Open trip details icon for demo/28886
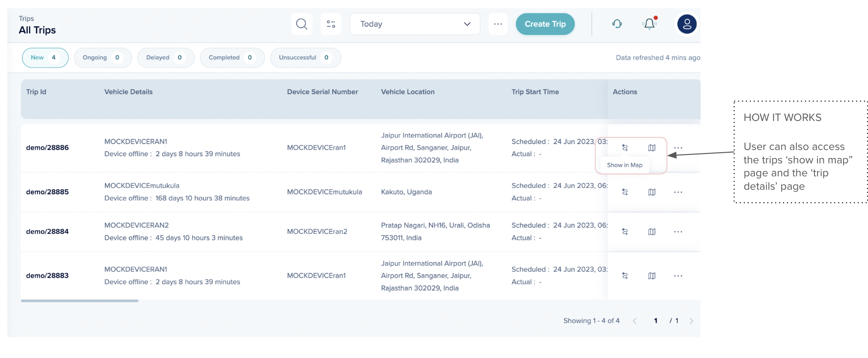The image size is (868, 358). pos(625,148)
